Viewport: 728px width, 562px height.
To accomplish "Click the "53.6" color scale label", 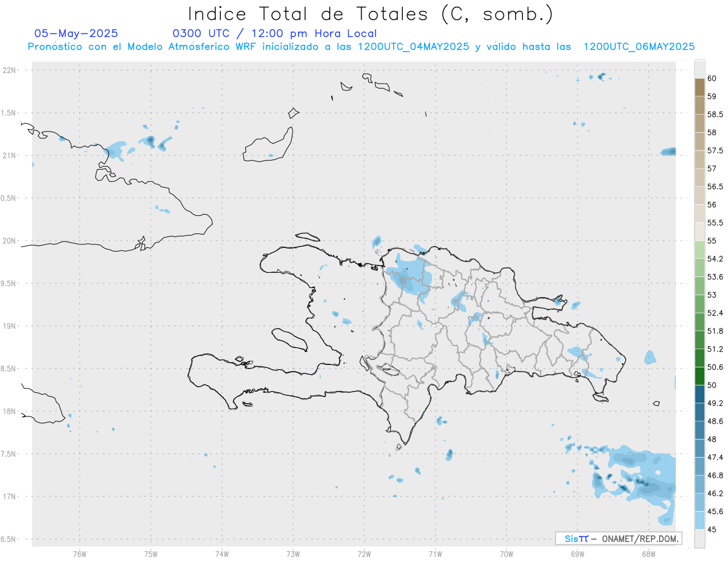I will tap(715, 277).
